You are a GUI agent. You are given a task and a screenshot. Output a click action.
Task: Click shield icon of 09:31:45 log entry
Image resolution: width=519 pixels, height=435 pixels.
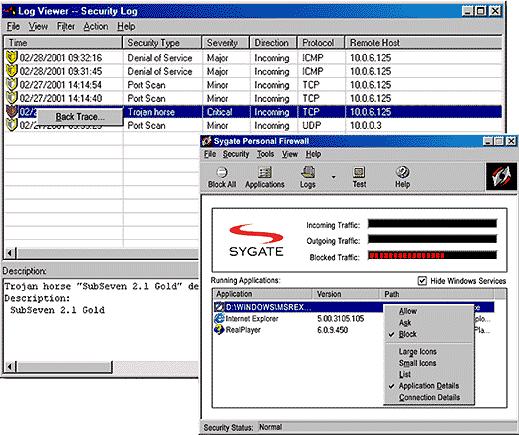coord(12,71)
